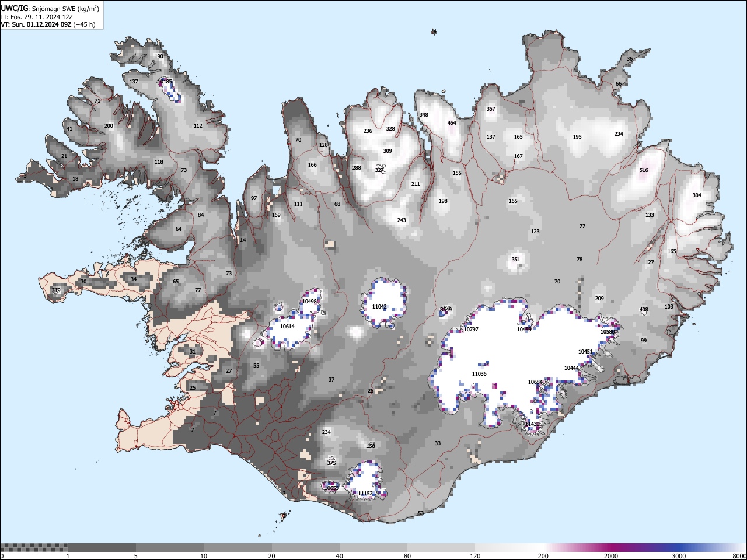Click the map value 348
The height and width of the screenshot is (560, 747).
[424, 115]
